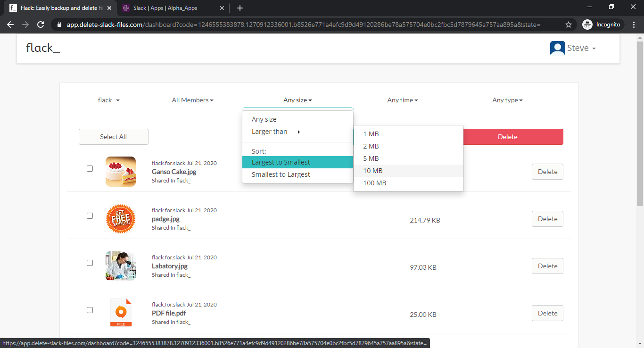Open the Any type dropdown

(x=507, y=100)
